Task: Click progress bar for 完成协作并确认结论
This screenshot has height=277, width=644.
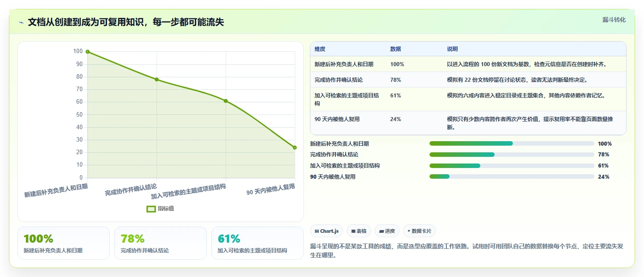Action: point(512,155)
